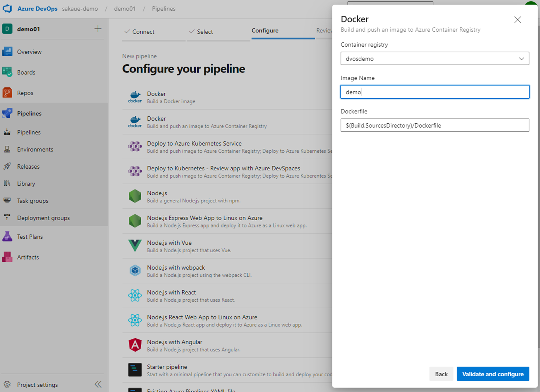This screenshot has width=540, height=392.
Task: Click the Pipelines section rocket icon
Action: click(7, 113)
